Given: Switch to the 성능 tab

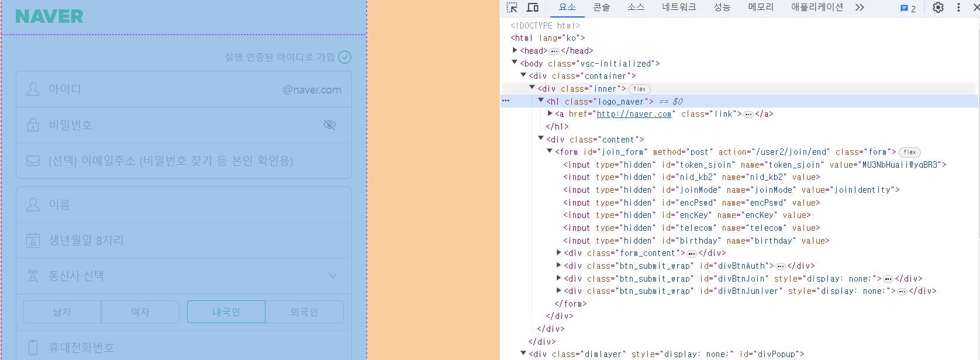Looking at the screenshot, I should tap(722, 7).
